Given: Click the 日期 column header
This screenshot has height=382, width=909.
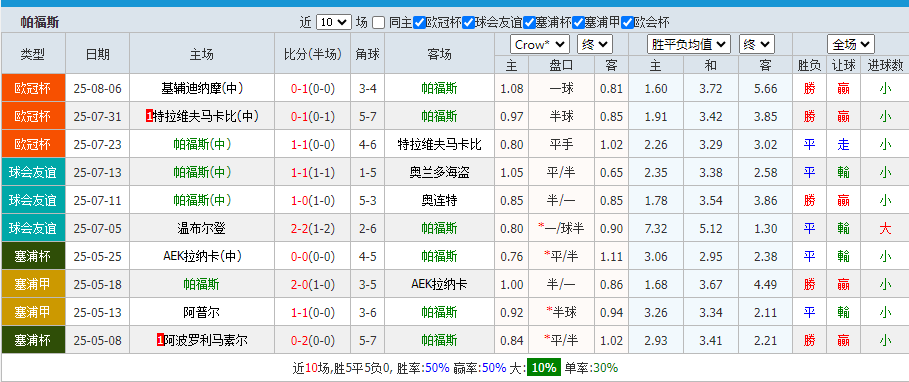Looking at the screenshot, I should point(97,54).
